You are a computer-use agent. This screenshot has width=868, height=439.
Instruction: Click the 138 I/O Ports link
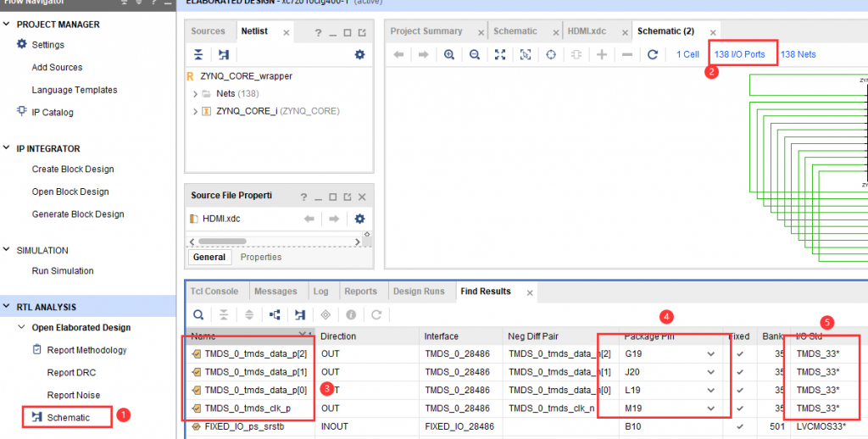[739, 54]
